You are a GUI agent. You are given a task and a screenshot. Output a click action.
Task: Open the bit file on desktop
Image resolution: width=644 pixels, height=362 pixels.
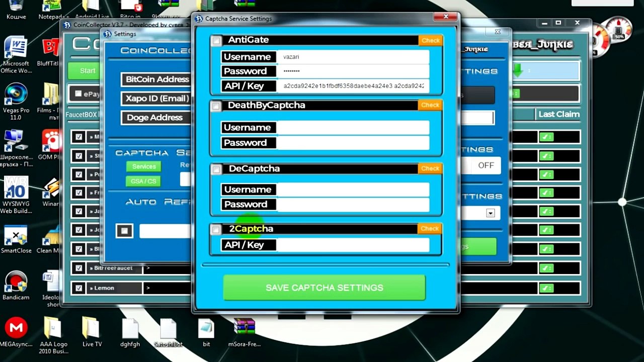click(206, 332)
